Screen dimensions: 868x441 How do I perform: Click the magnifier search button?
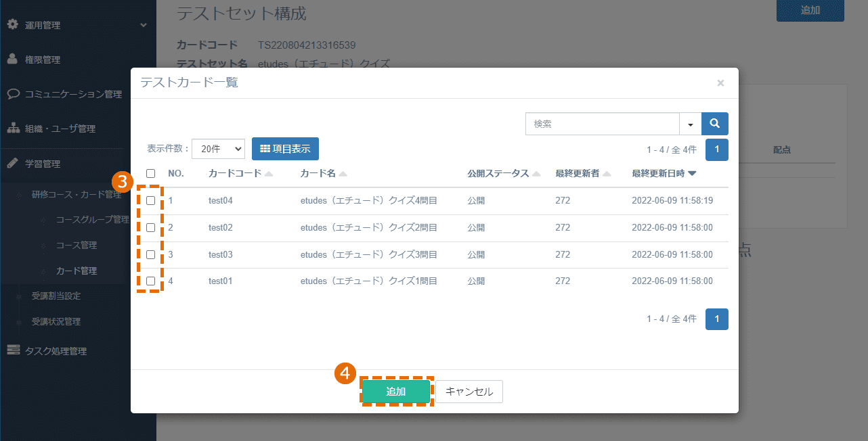(715, 124)
